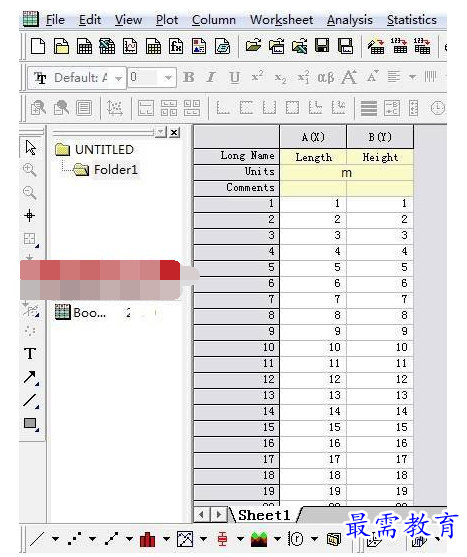
Task: Open the Edit menu
Action: [90, 20]
